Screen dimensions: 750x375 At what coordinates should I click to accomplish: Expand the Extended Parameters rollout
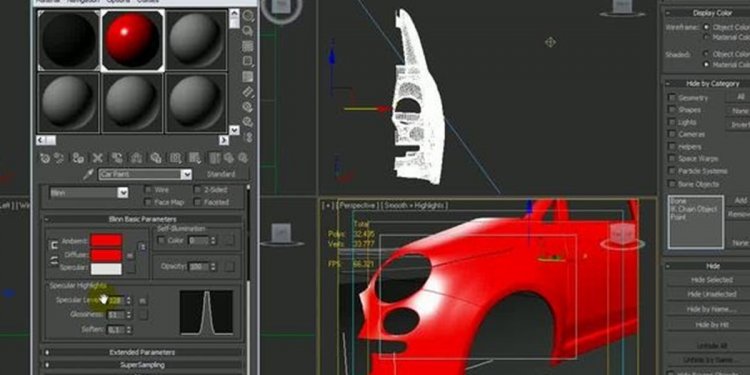coord(142,353)
